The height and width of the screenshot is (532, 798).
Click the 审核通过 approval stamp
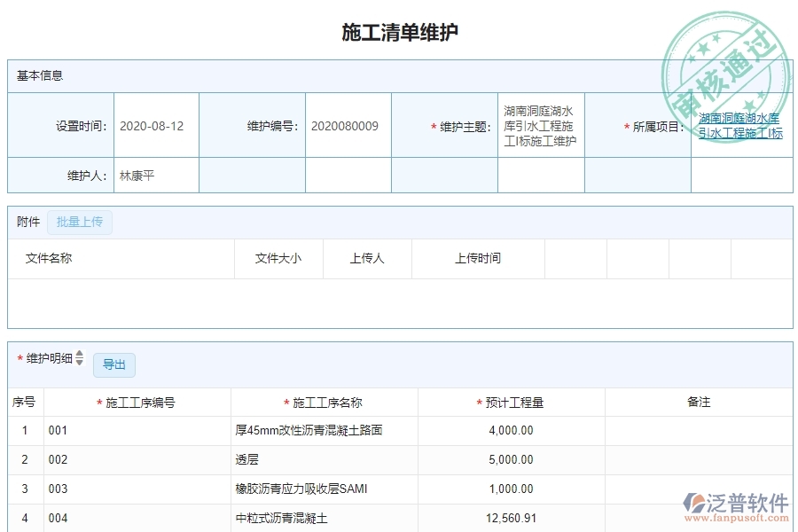[724, 55]
